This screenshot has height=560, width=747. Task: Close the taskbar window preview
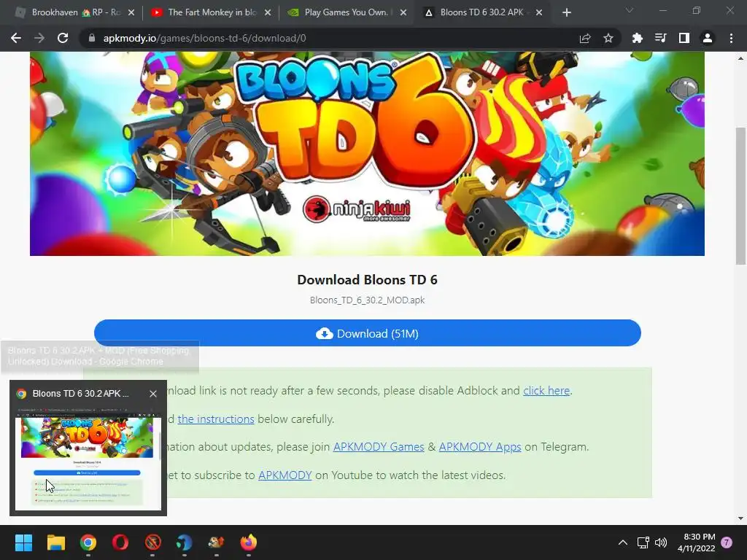[x=153, y=394]
